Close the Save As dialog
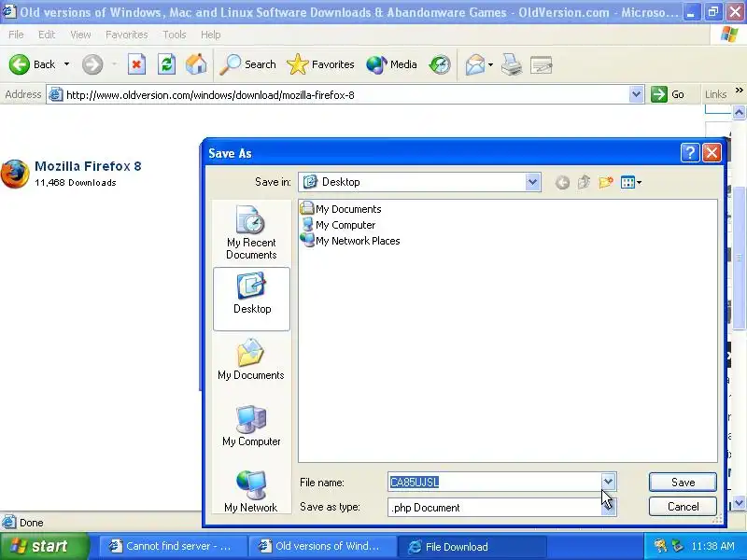This screenshot has width=747, height=560. click(x=712, y=153)
